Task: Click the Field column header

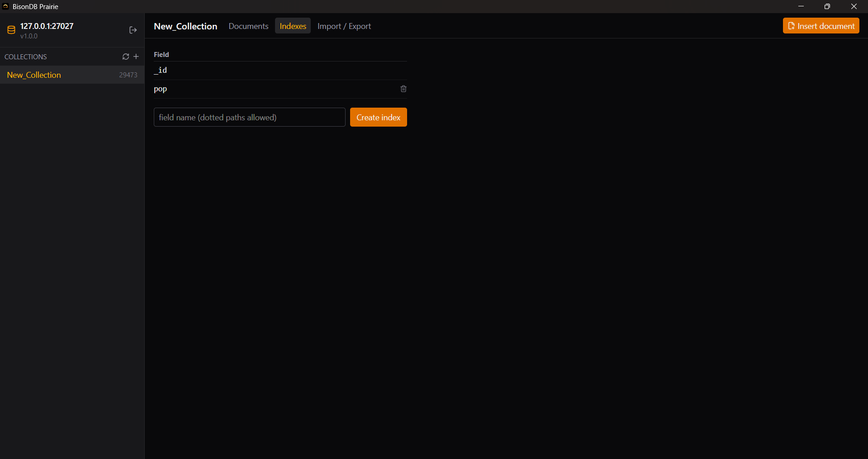Action: (161, 54)
